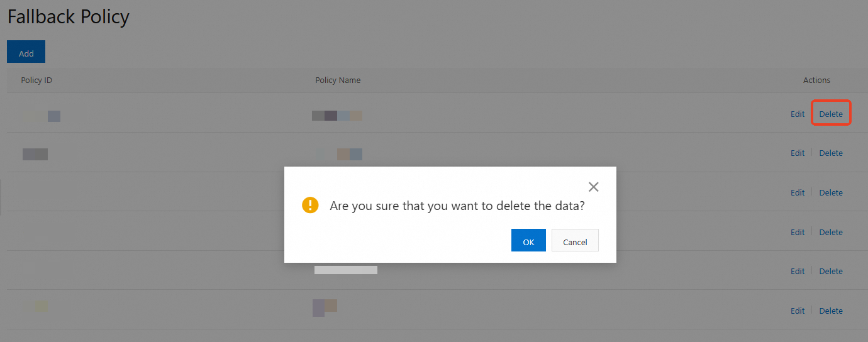This screenshot has height=342, width=868.
Task: Edit the fourth policy row
Action: click(x=798, y=232)
